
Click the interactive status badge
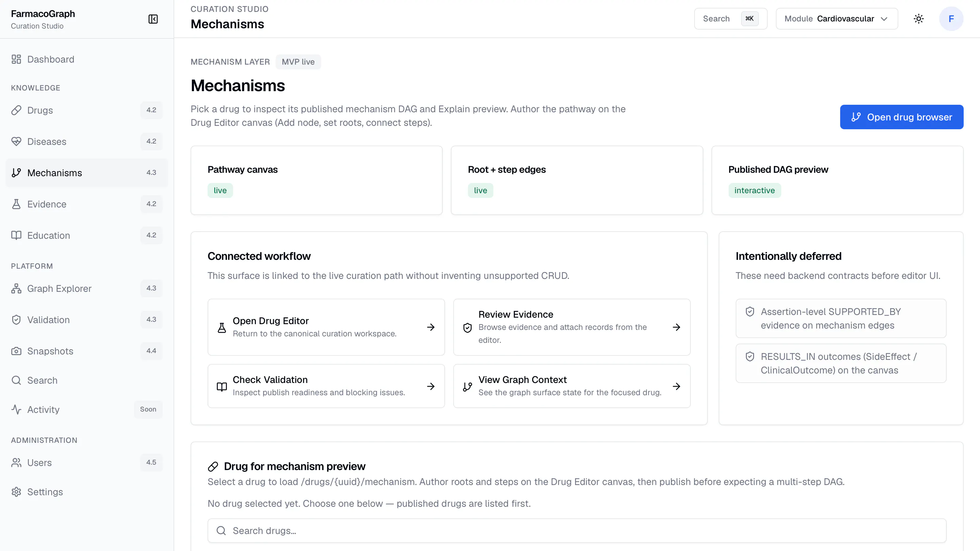[x=754, y=190]
